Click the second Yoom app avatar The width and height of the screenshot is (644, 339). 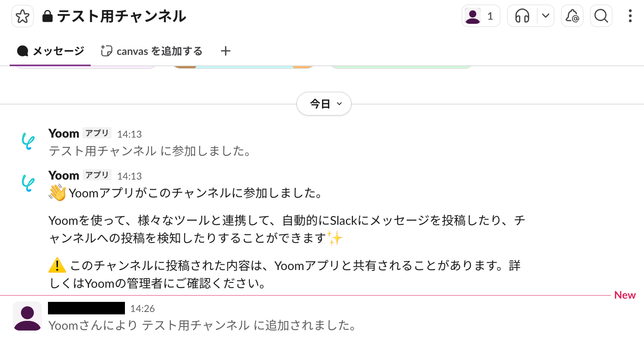[x=27, y=184]
